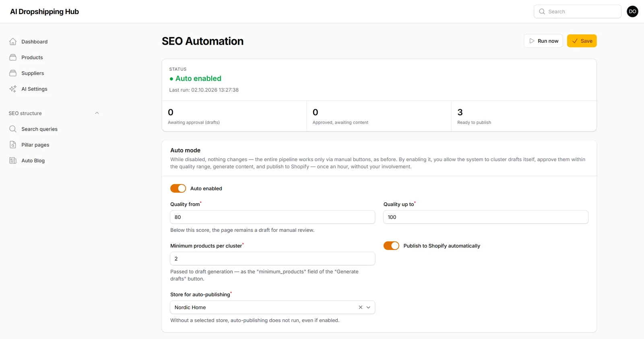The height and width of the screenshot is (339, 644).
Task: Click the Suppliers icon in sidebar
Action: point(13,73)
